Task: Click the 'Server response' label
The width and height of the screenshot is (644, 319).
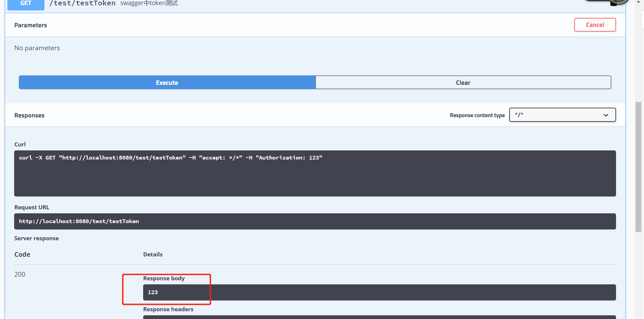Action: (x=36, y=238)
